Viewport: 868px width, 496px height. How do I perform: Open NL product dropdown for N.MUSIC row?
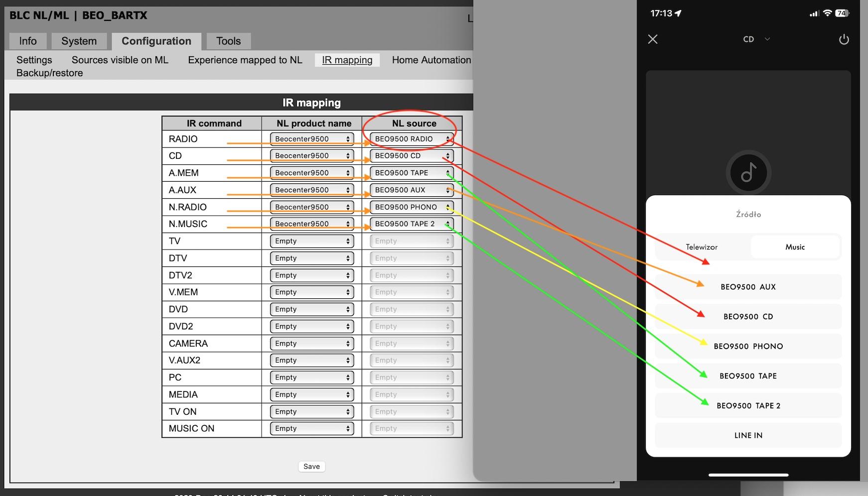point(312,224)
